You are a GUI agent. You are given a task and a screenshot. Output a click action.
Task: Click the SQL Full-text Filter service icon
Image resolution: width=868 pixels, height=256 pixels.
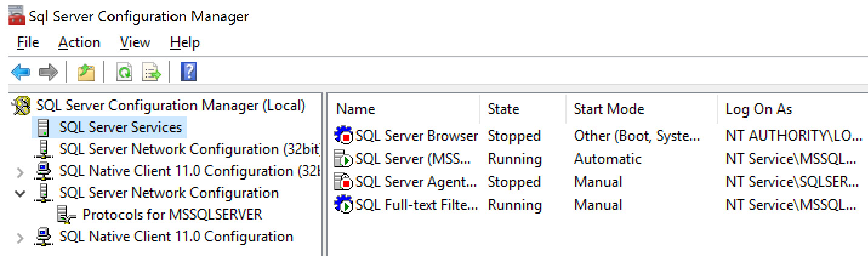[x=343, y=204]
